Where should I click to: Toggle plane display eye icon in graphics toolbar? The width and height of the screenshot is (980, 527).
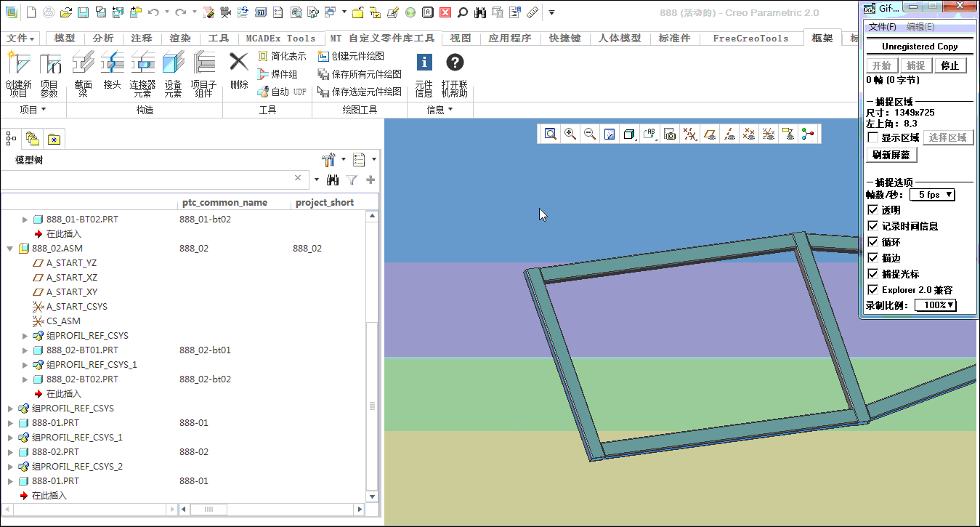(710, 134)
